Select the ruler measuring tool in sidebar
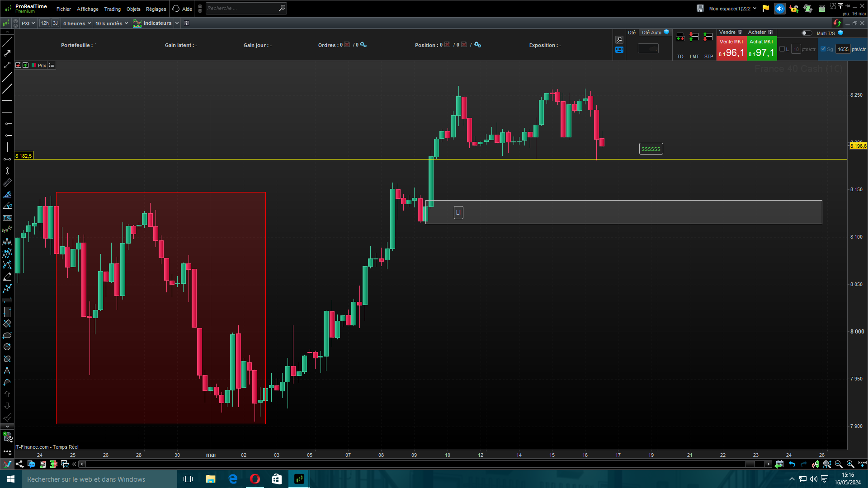868x488 pixels. 7,183
